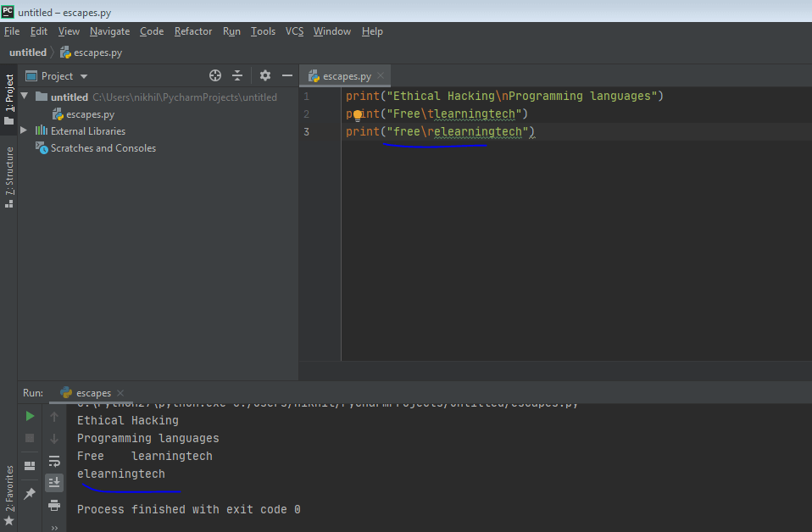Image resolution: width=812 pixels, height=532 pixels.
Task: Place cursor in Ethical Hacking print line
Action: click(504, 97)
